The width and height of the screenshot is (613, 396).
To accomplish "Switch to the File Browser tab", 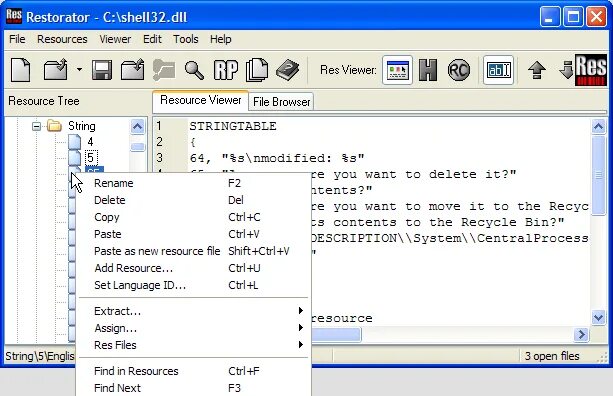I will [281, 102].
